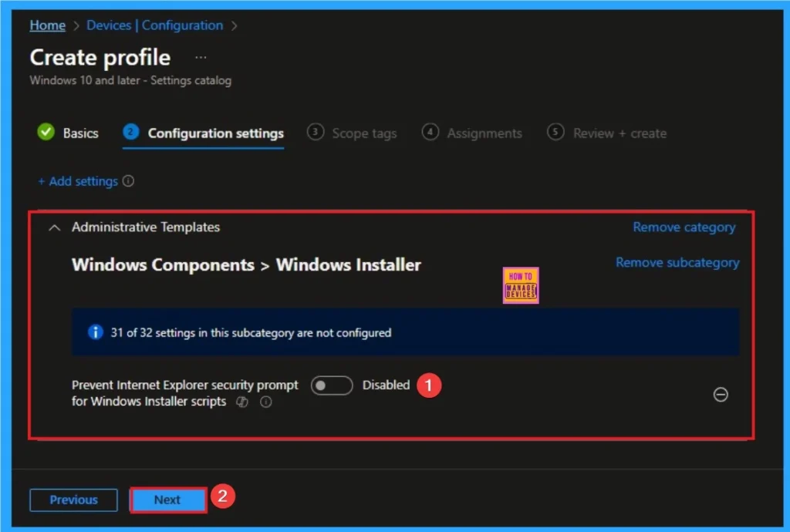Click the Next button
The width and height of the screenshot is (790, 532).
tap(167, 500)
